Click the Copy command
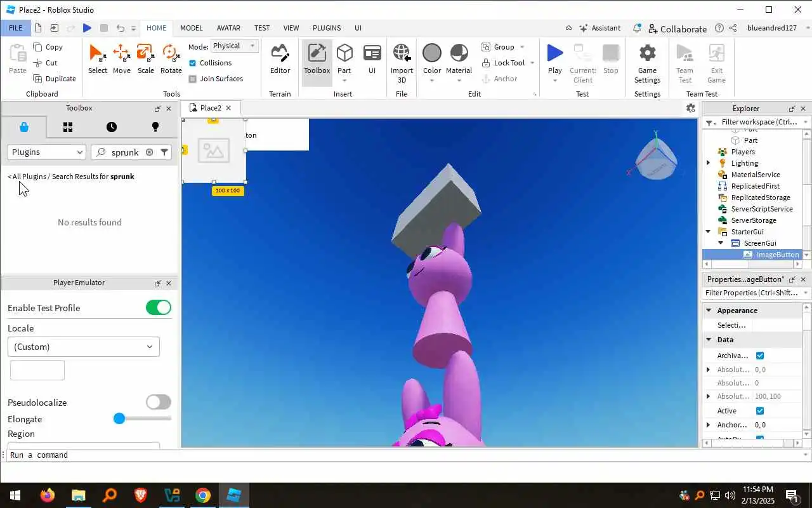The image size is (812, 508). (x=48, y=47)
